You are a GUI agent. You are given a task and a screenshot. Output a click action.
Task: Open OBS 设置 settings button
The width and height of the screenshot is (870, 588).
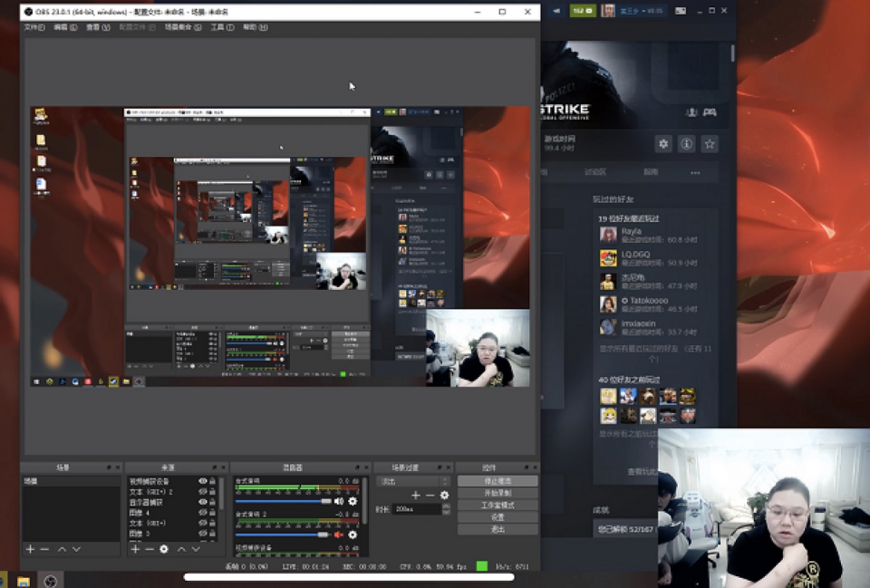tap(498, 517)
